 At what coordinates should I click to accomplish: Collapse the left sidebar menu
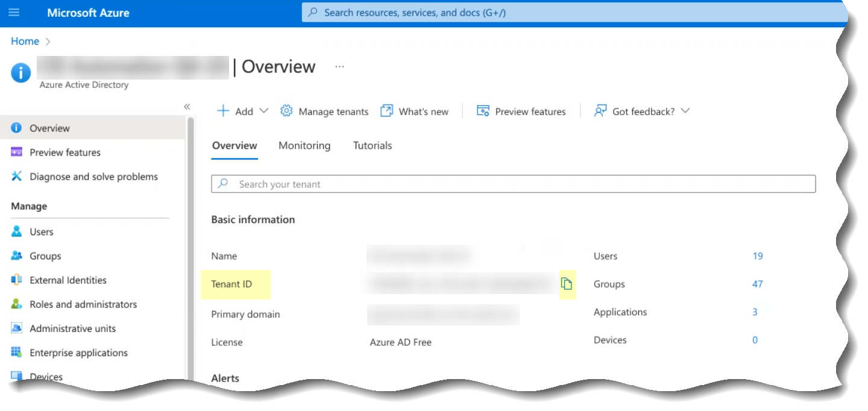tap(187, 107)
